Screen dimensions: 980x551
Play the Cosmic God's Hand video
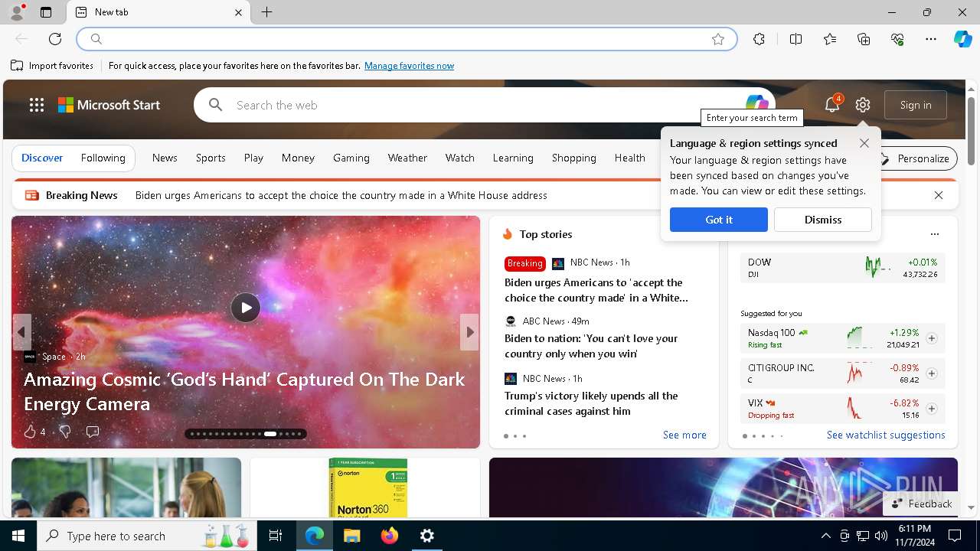[x=246, y=308]
